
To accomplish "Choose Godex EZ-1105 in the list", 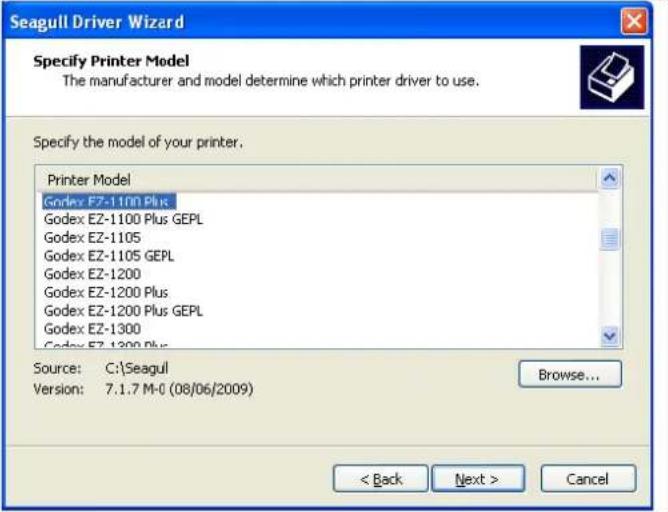I will pos(92,238).
